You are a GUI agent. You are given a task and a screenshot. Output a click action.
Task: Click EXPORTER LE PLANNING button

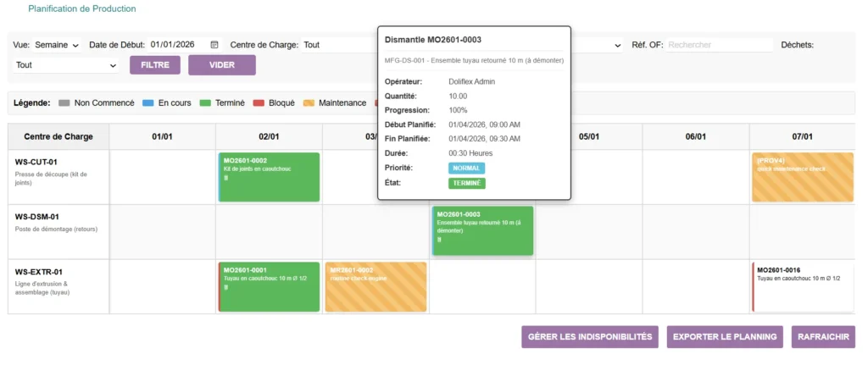click(725, 337)
